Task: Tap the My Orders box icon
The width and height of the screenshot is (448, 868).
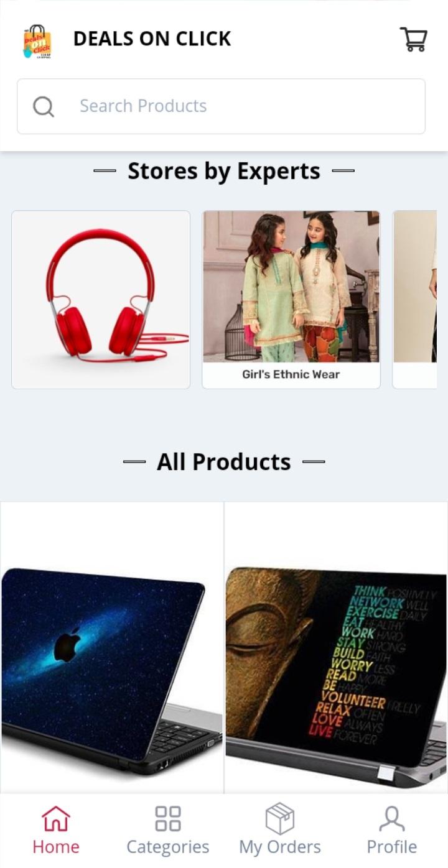Action: coord(280,818)
